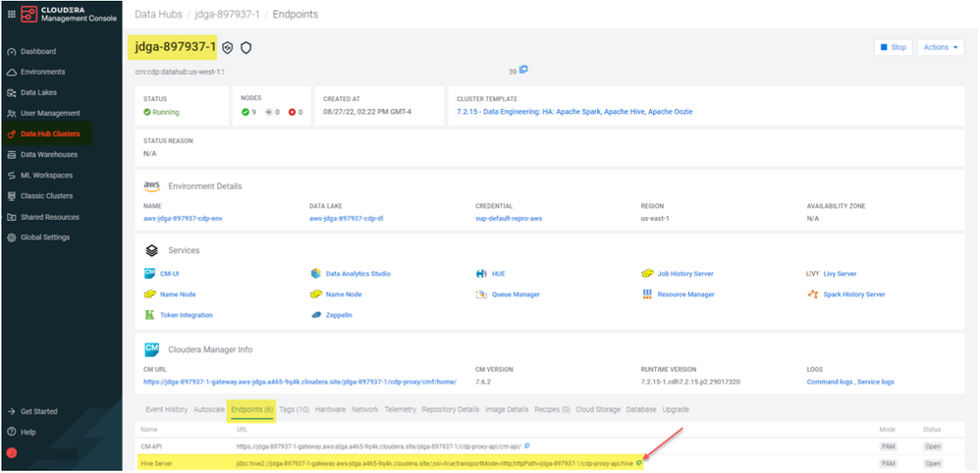The width and height of the screenshot is (980, 473).
Task: Click Data Hubs in the breadcrumb
Action: (158, 15)
